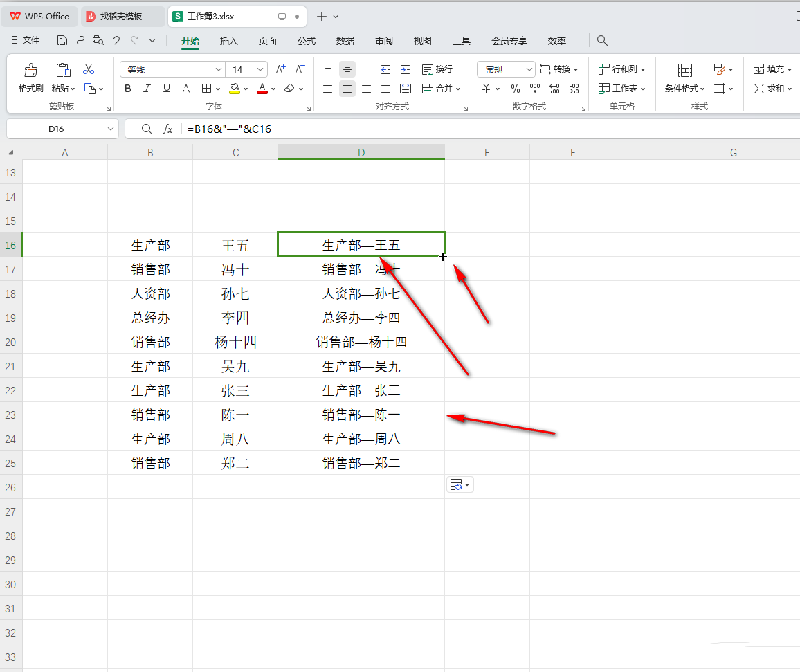This screenshot has height=672, width=800.
Task: Expand the 粘贴 paste options arrow
Action: pos(73,89)
